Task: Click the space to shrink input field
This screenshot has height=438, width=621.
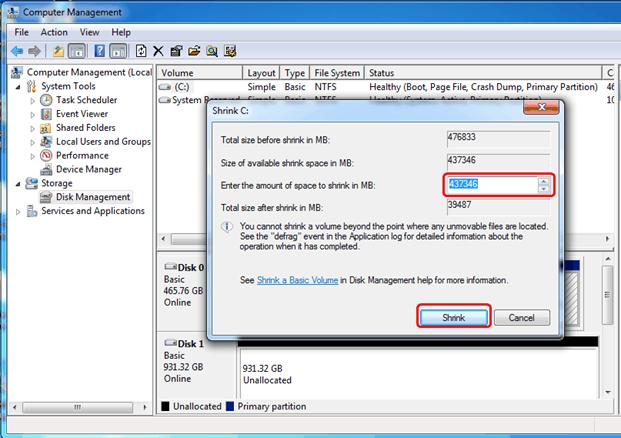Action: [491, 185]
